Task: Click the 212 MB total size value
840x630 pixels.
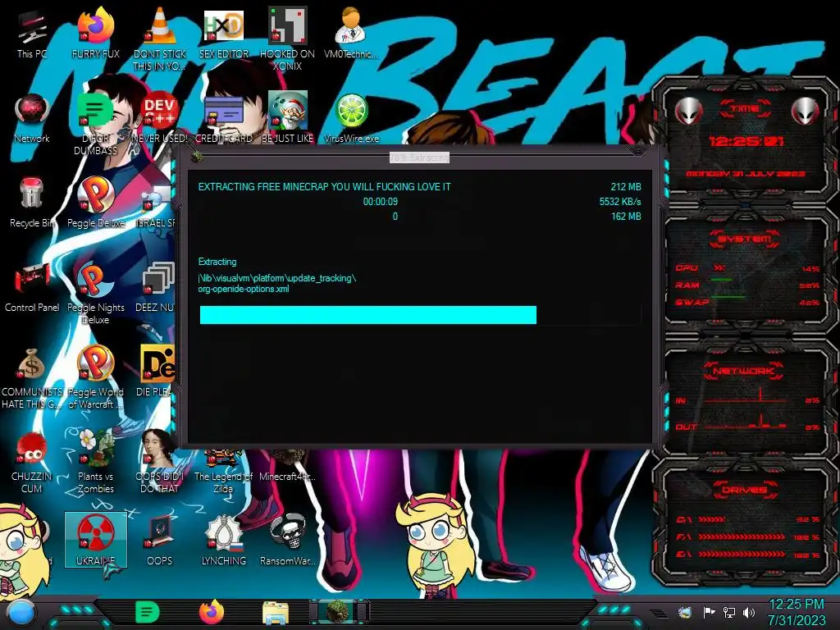Action: click(x=626, y=187)
